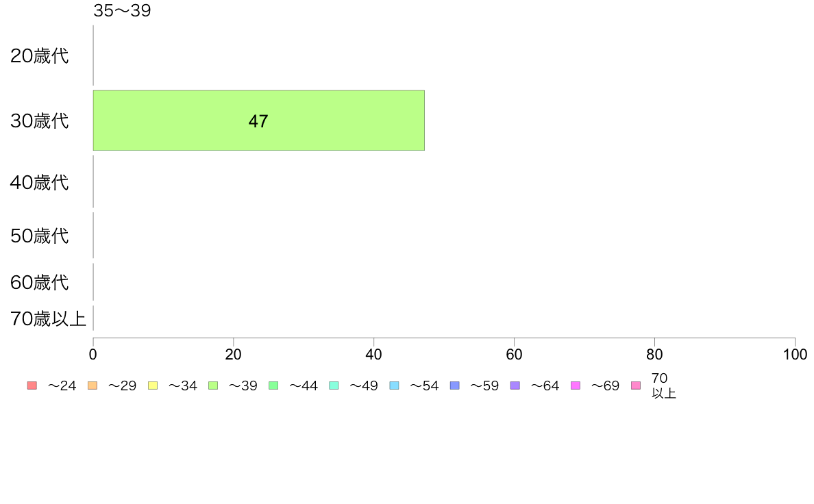
Task: Click the light green ~39 legend swatch
Action: click(x=213, y=386)
